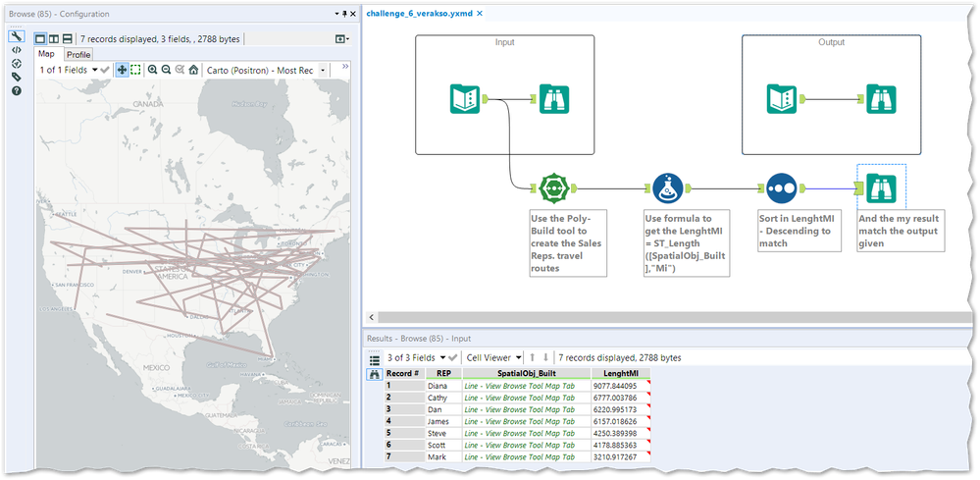Open the Navigation compass icon in sidebar
Image resolution: width=980 pixels, height=480 pixels.
(x=17, y=64)
